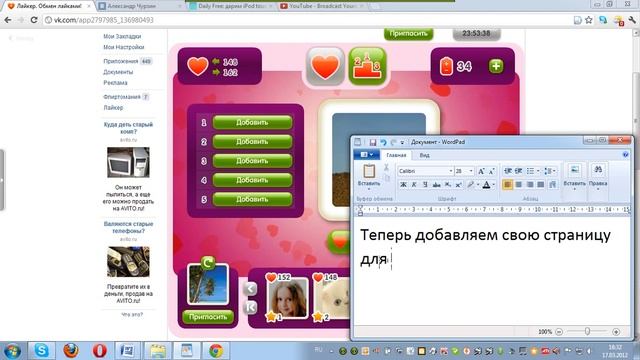
Task: Bookmark page with Chrome star icon
Action: 589,20
